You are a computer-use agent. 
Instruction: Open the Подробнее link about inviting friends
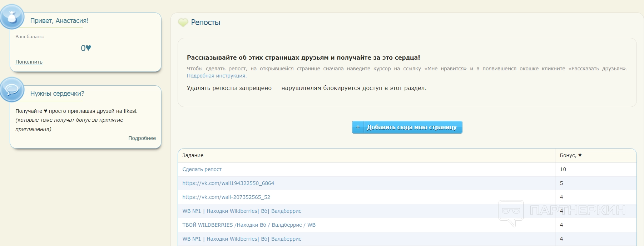142,138
